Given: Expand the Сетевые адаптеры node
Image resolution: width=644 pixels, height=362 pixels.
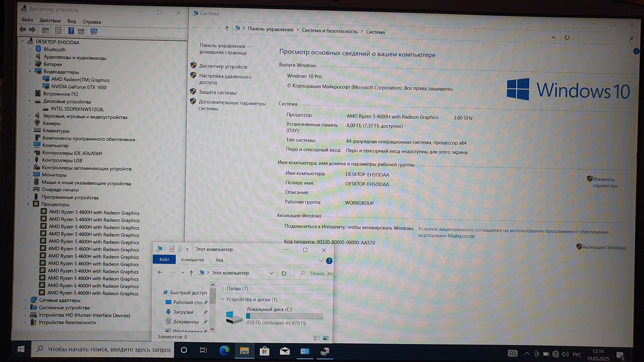Looking at the screenshot, I should tap(26, 300).
